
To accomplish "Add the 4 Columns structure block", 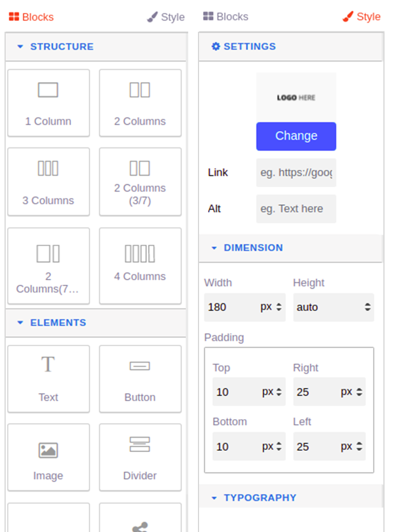I will click(x=140, y=265).
